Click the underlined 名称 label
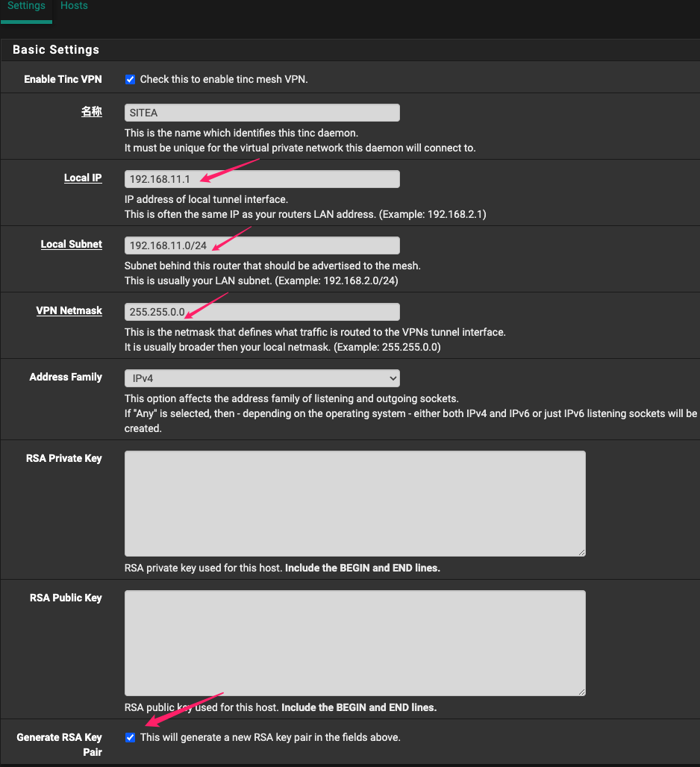Viewport: 700px width, 767px height. (91, 112)
